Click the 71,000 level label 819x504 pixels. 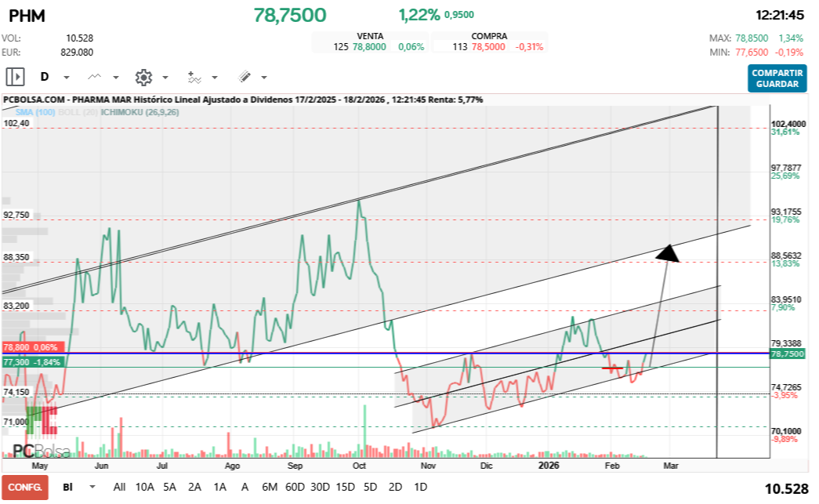coord(16,422)
